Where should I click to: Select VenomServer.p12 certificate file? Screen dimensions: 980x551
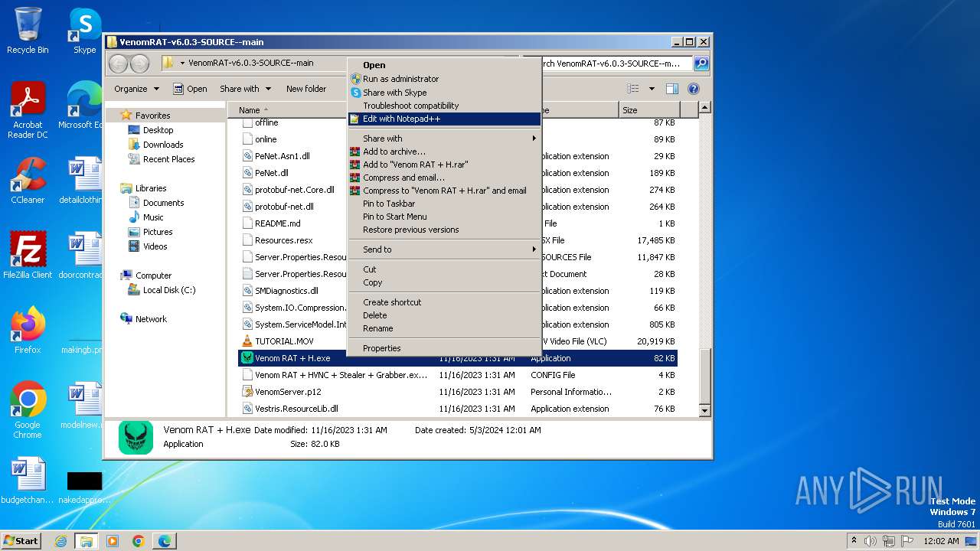pos(457,392)
